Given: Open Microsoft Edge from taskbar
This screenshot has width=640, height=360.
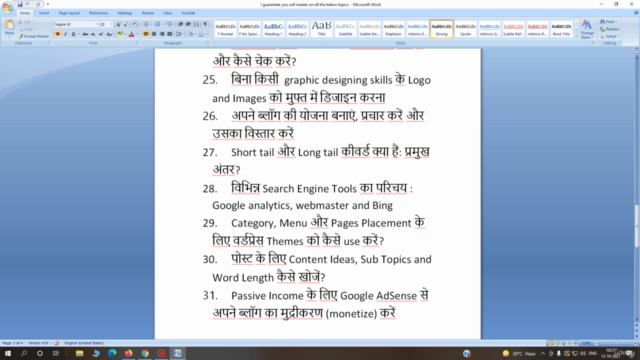Looking at the screenshot, I should tap(112, 353).
